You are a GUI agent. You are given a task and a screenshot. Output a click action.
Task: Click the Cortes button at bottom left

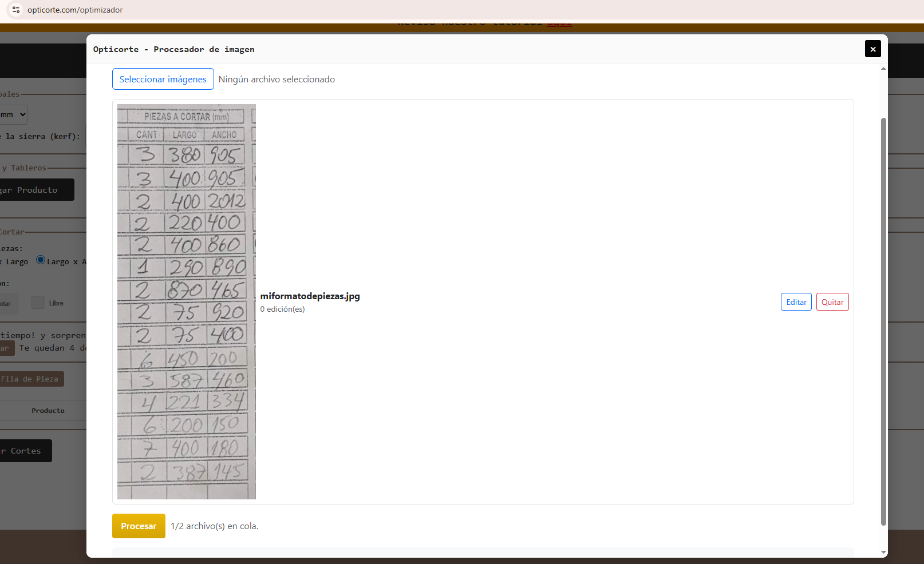click(26, 451)
